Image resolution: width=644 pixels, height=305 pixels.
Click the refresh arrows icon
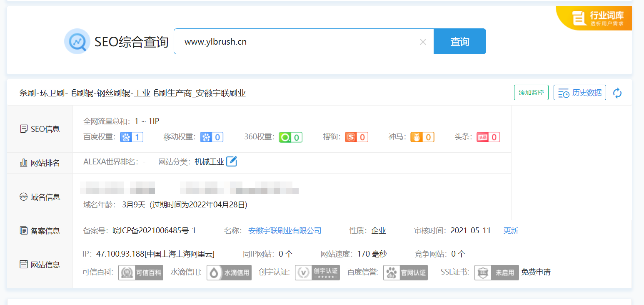click(x=617, y=93)
